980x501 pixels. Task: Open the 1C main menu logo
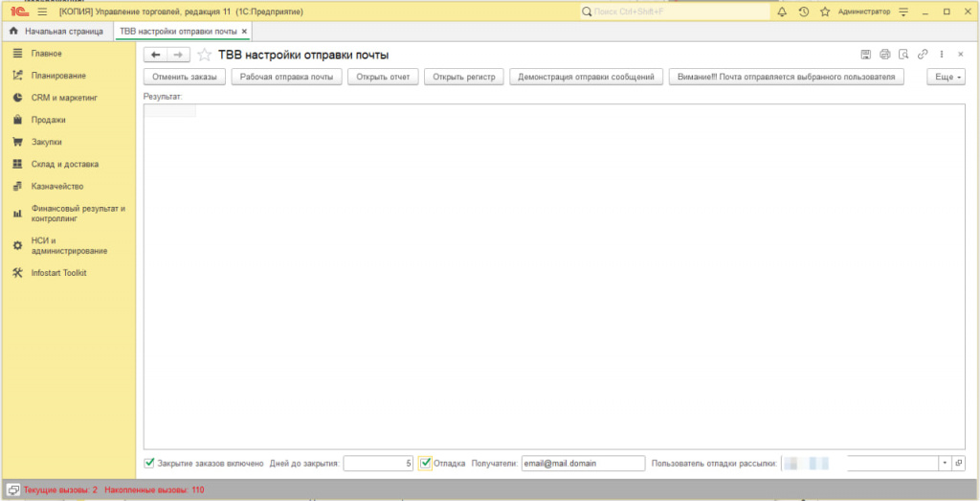[x=21, y=11]
